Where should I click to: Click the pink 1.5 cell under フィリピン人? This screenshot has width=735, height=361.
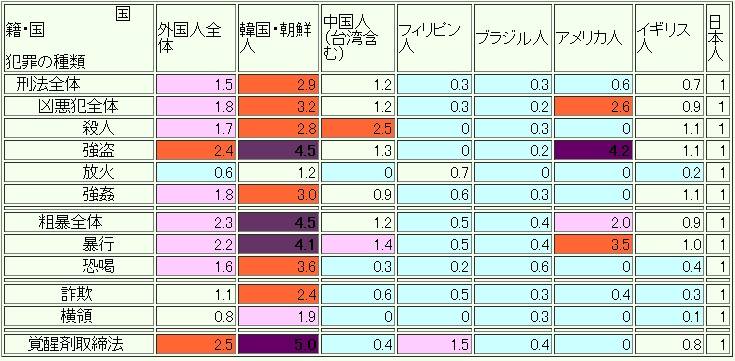[434, 345]
